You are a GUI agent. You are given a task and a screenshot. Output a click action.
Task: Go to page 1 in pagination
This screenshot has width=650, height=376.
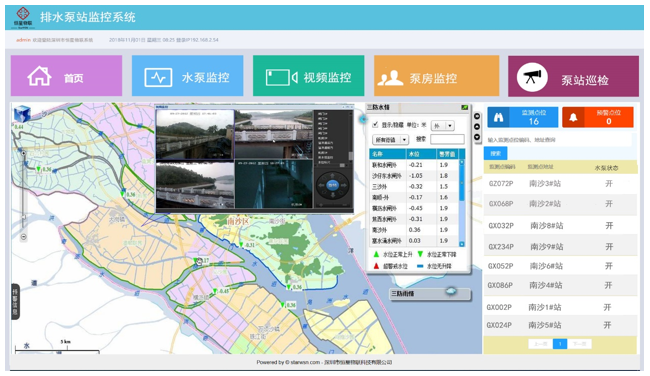click(560, 344)
